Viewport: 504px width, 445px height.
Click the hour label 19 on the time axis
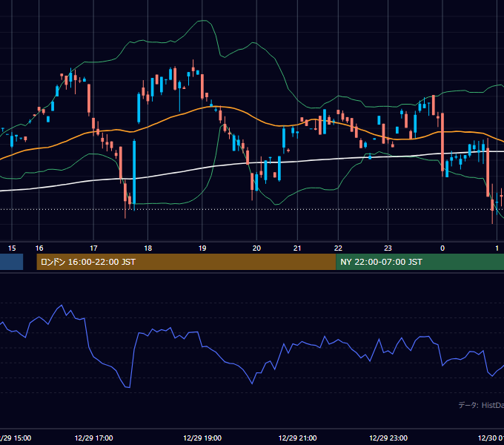[202, 248]
